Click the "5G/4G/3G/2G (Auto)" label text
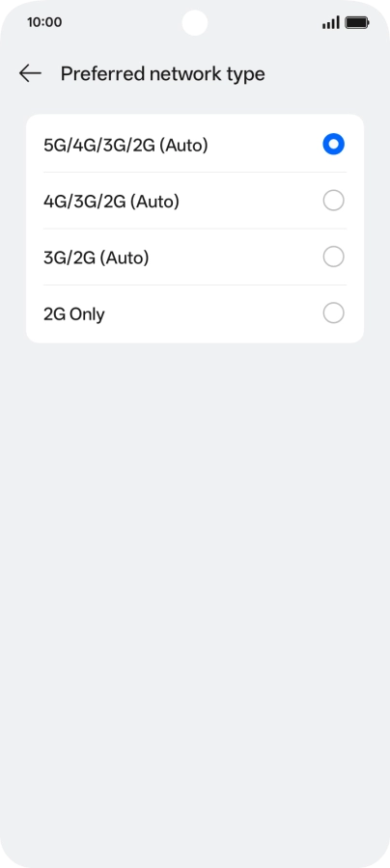This screenshot has height=868, width=390. (125, 146)
